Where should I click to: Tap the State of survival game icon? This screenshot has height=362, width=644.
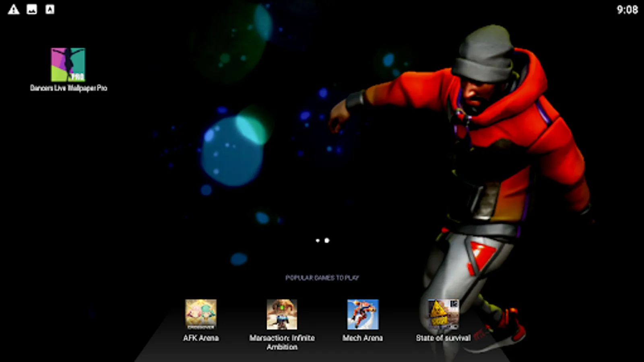443,314
